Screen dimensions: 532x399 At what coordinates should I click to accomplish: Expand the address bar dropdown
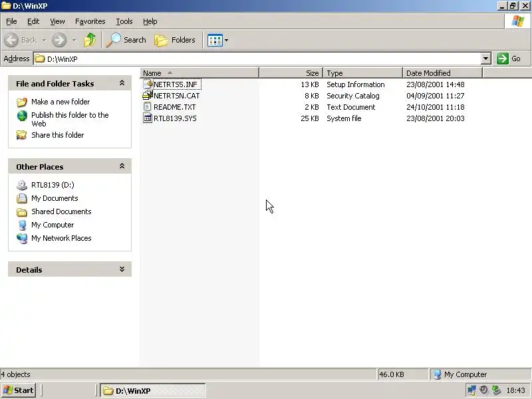486,59
